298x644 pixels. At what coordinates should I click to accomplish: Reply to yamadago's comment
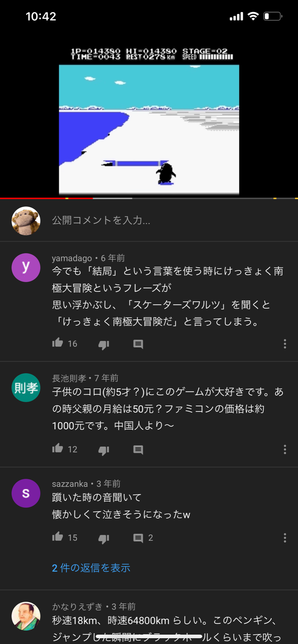pos(138,344)
